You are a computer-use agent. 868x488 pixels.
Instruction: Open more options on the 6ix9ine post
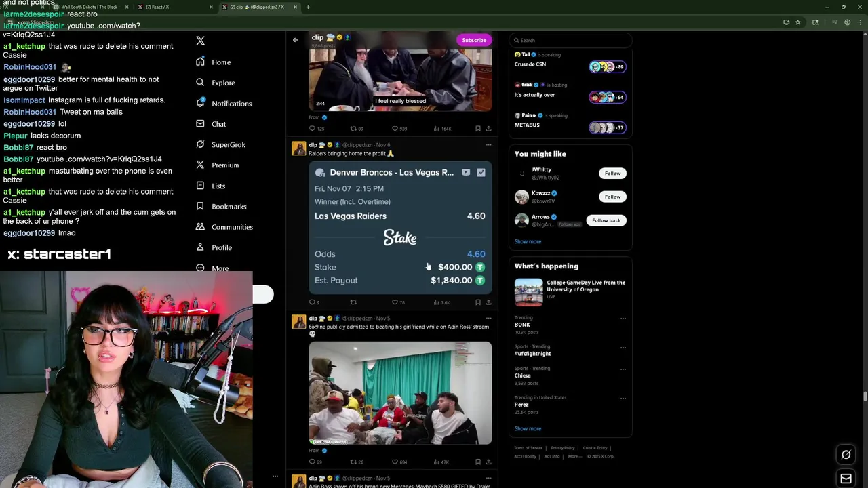pos(488,319)
